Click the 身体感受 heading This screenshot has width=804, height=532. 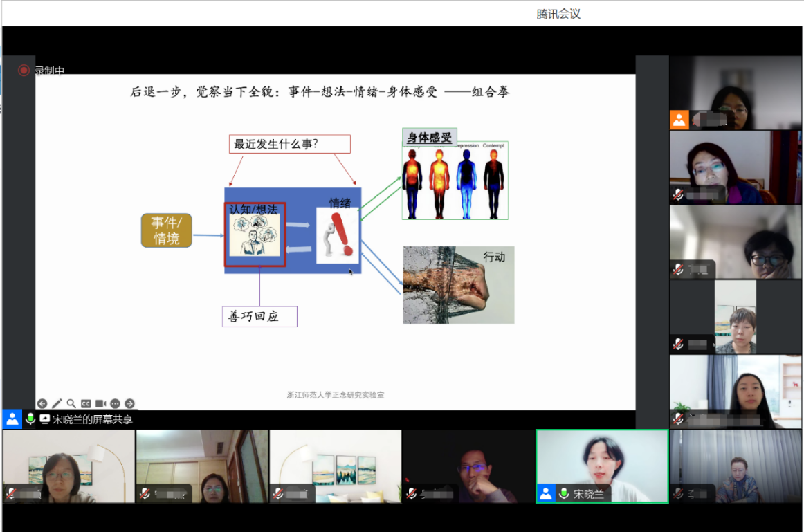[x=430, y=137]
